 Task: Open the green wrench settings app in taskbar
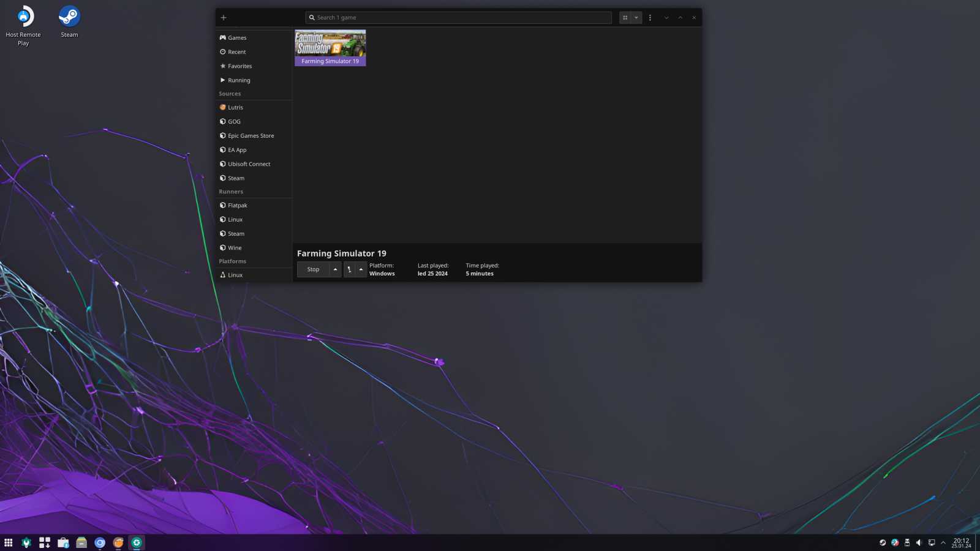point(26,542)
